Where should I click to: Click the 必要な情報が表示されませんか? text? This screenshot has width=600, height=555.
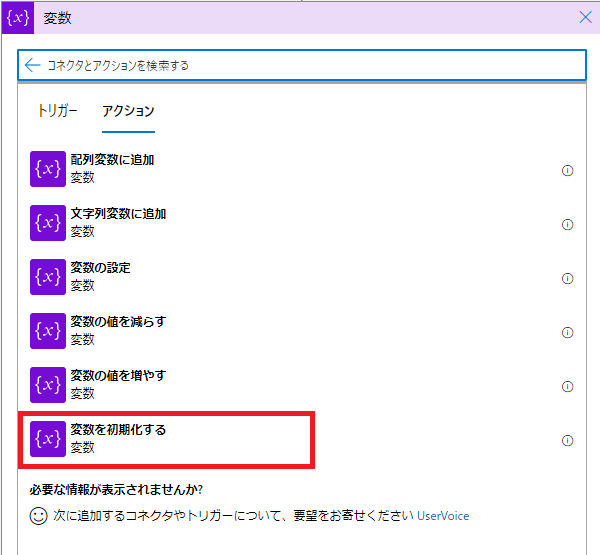click(x=116, y=490)
